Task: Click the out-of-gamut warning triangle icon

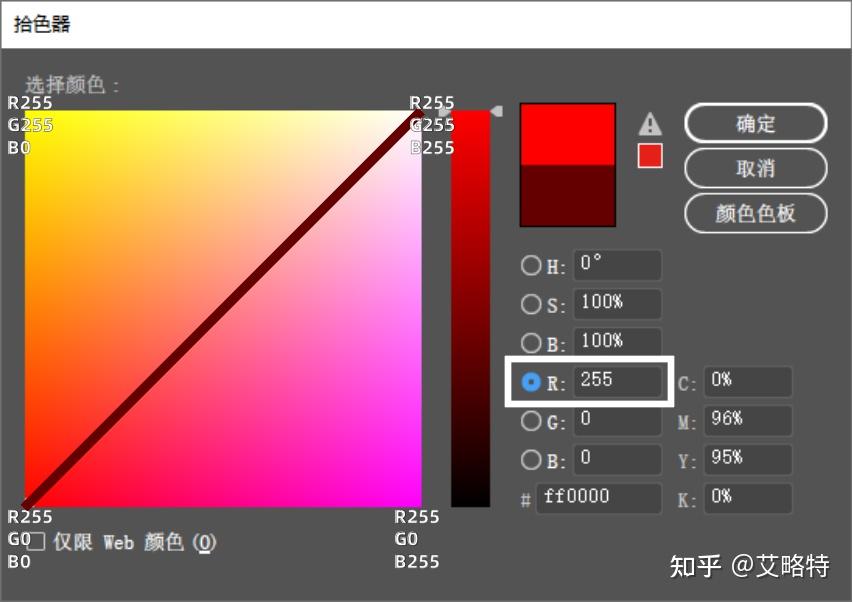Action: pyautogui.click(x=649, y=124)
